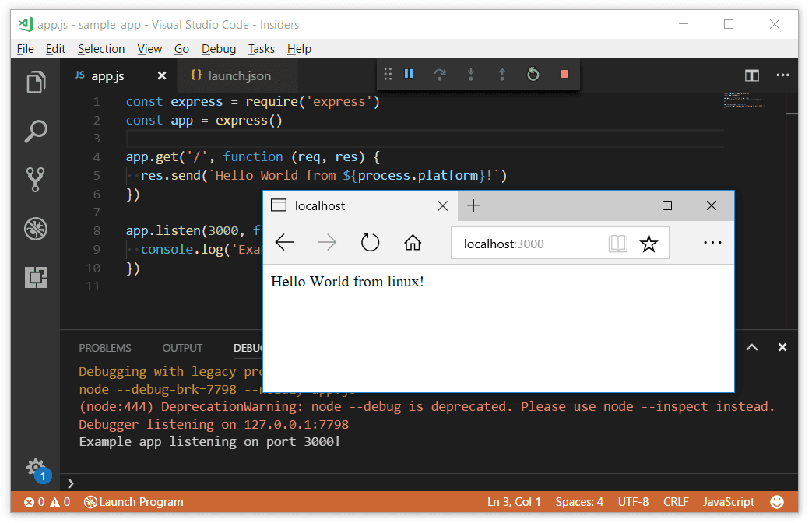Viewport: 812px width, 523px height.
Task: Open the Extensions view icon
Action: click(36, 277)
